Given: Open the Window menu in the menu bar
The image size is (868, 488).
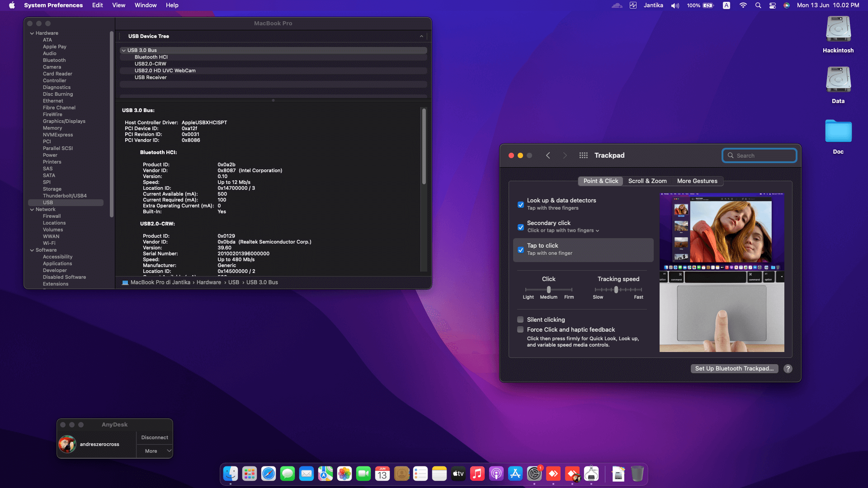Looking at the screenshot, I should coord(145,5).
